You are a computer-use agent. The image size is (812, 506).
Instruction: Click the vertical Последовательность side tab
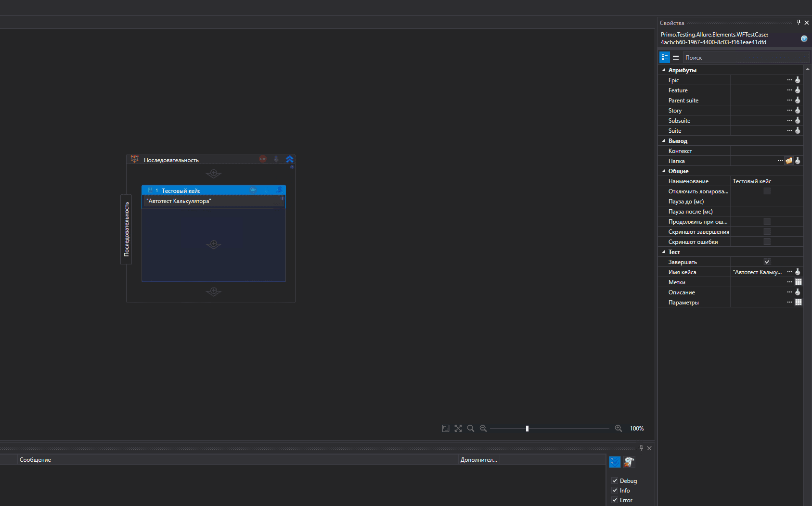click(126, 229)
